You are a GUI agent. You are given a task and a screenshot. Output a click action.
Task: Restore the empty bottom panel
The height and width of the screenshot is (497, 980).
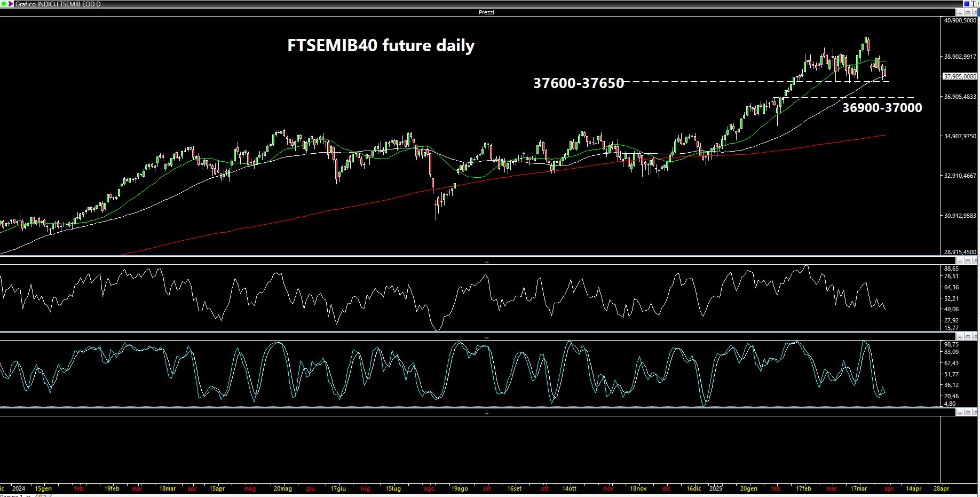[968, 413]
